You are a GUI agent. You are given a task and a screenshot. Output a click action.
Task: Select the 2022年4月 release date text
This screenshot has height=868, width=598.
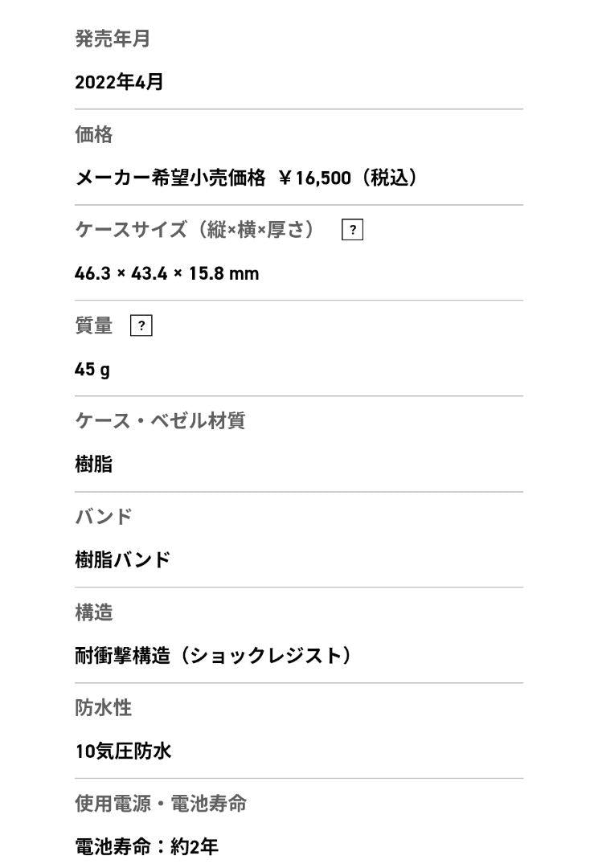point(119,82)
